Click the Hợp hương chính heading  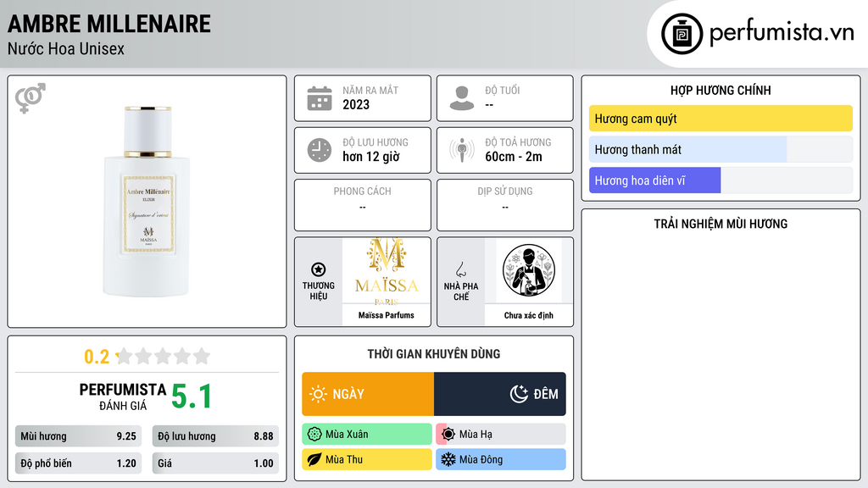click(x=721, y=90)
